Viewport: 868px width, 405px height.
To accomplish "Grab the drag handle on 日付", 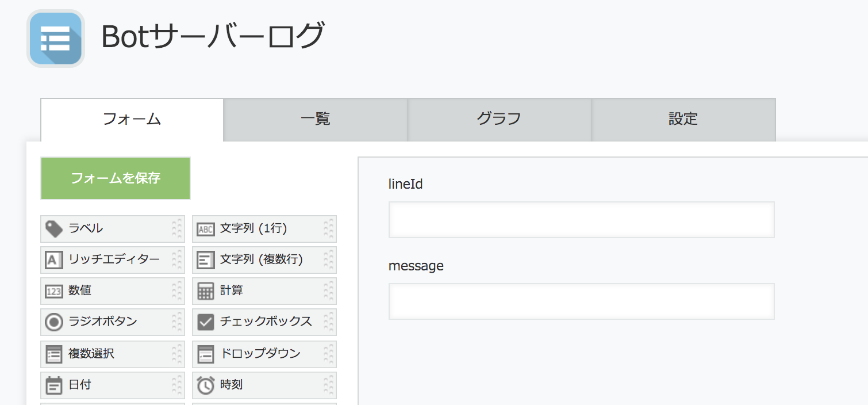I will 177,385.
